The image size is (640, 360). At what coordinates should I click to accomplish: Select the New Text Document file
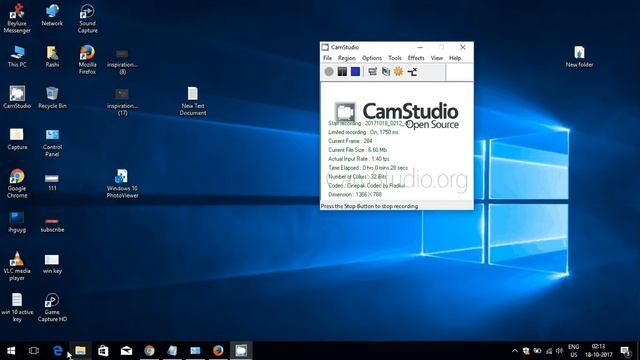(193, 101)
